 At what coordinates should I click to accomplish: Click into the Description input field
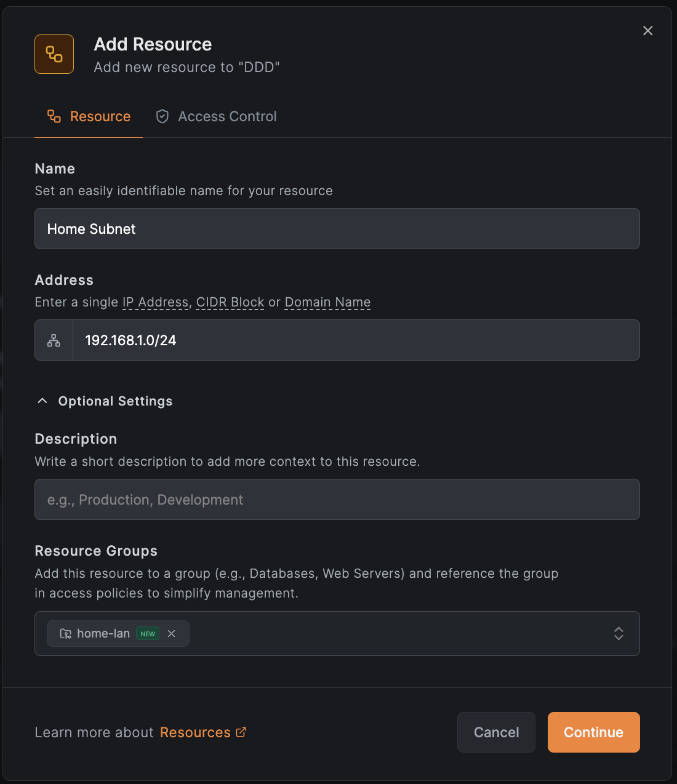tap(337, 500)
